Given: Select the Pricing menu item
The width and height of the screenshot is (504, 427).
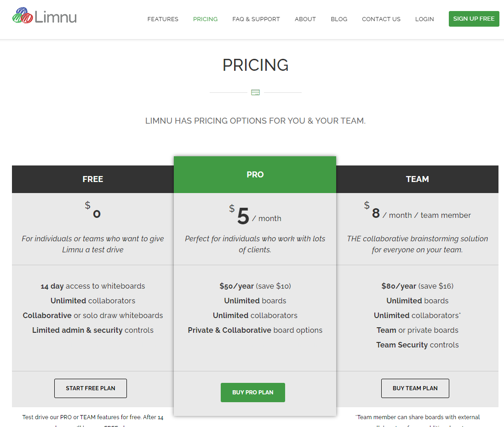Looking at the screenshot, I should (205, 19).
